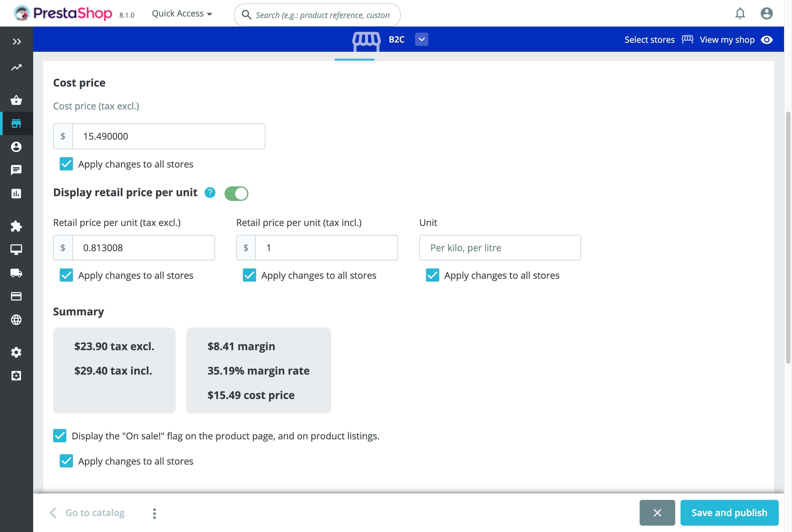Click the help icon next to retail price per unit
792x532 pixels.
point(210,193)
